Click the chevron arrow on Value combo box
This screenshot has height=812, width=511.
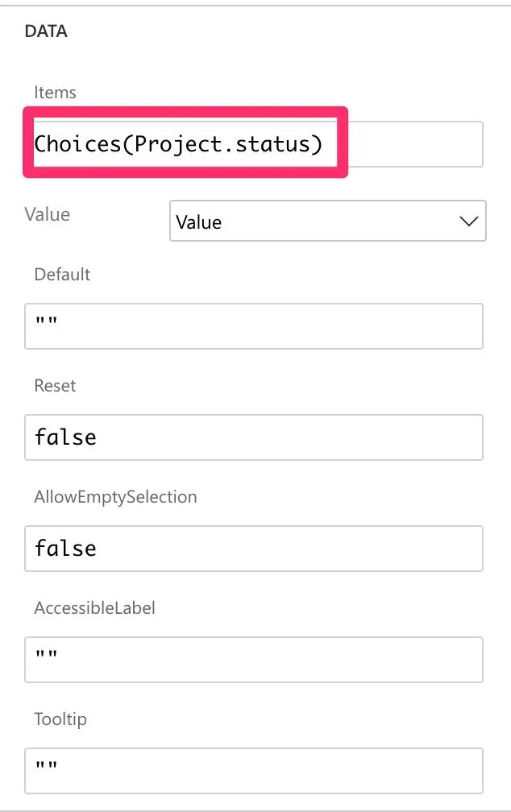pos(468,222)
